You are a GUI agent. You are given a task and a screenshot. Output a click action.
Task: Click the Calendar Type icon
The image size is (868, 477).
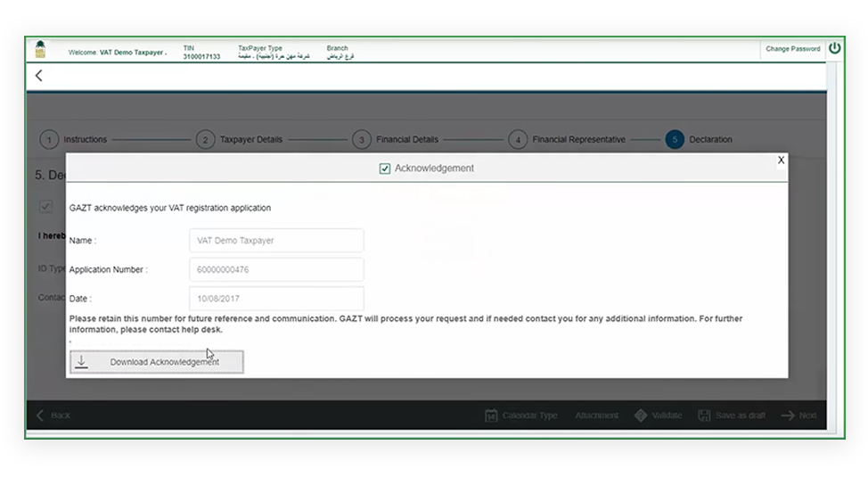click(x=491, y=415)
